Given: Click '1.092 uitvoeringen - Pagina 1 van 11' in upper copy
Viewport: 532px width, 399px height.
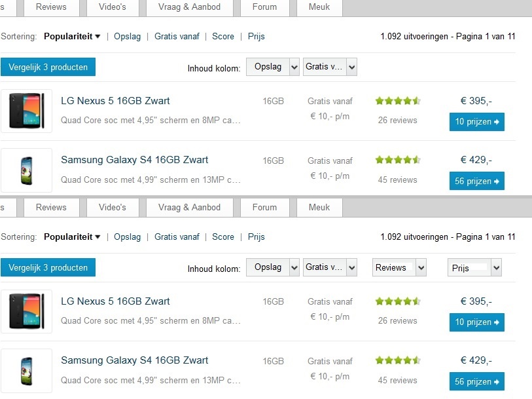Looking at the screenshot, I should tap(448, 36).
